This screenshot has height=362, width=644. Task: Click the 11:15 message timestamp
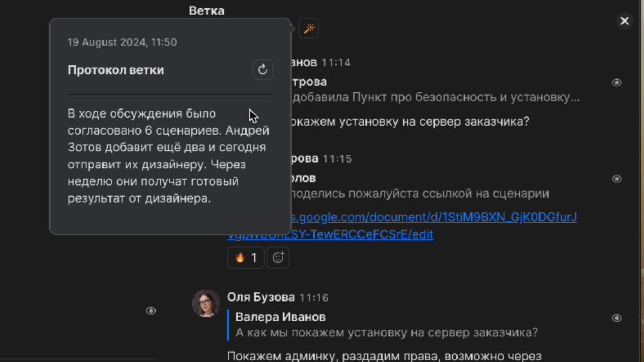click(337, 159)
